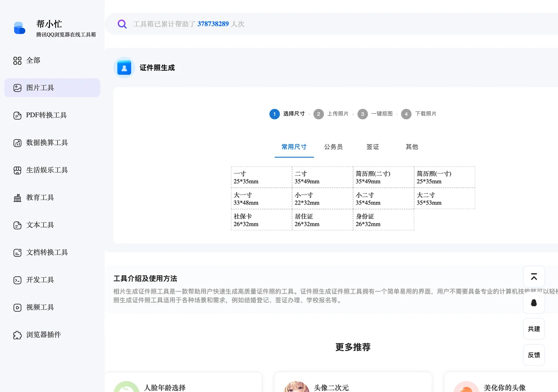The height and width of the screenshot is (392, 558).
Task: Click the 视频工具 play icon
Action: click(x=17, y=307)
